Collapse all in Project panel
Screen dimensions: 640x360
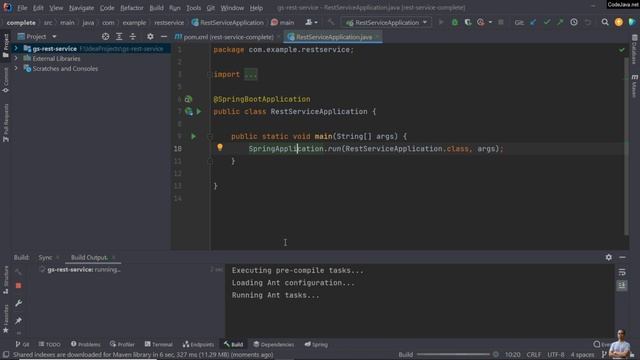coord(133,37)
